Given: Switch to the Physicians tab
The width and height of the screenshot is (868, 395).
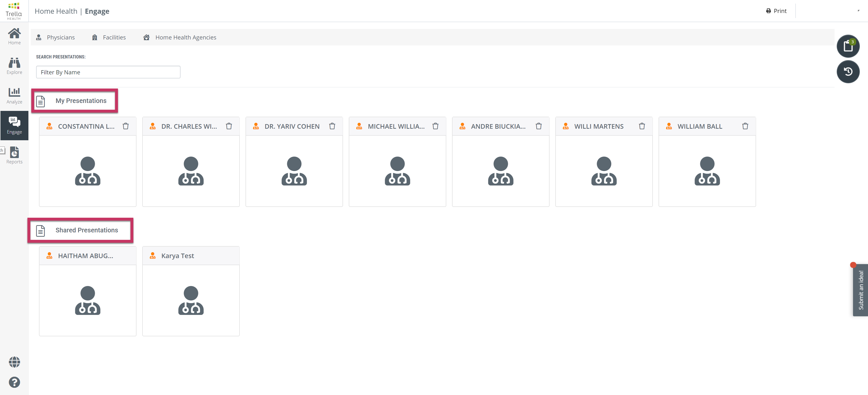Looking at the screenshot, I should point(56,37).
